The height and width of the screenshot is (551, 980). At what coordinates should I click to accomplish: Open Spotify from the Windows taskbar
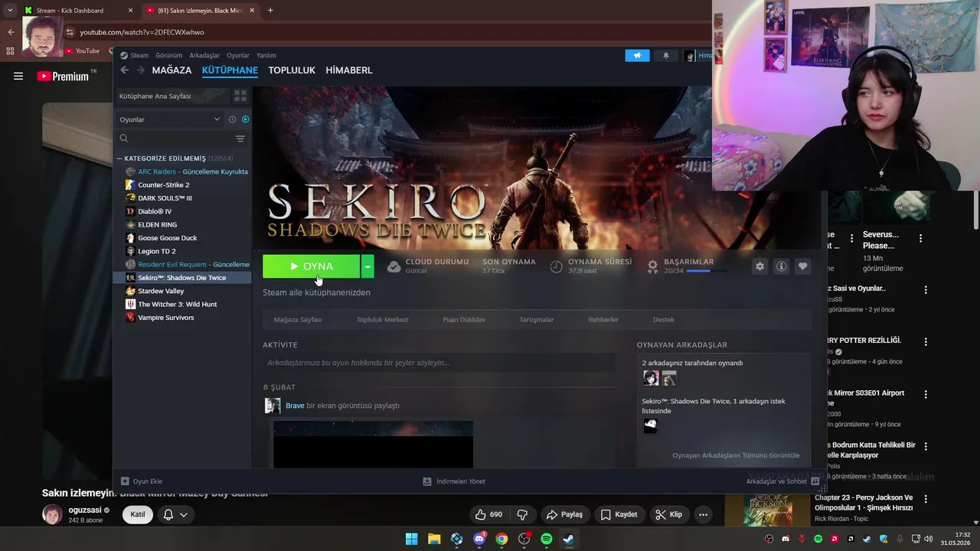pyautogui.click(x=547, y=539)
